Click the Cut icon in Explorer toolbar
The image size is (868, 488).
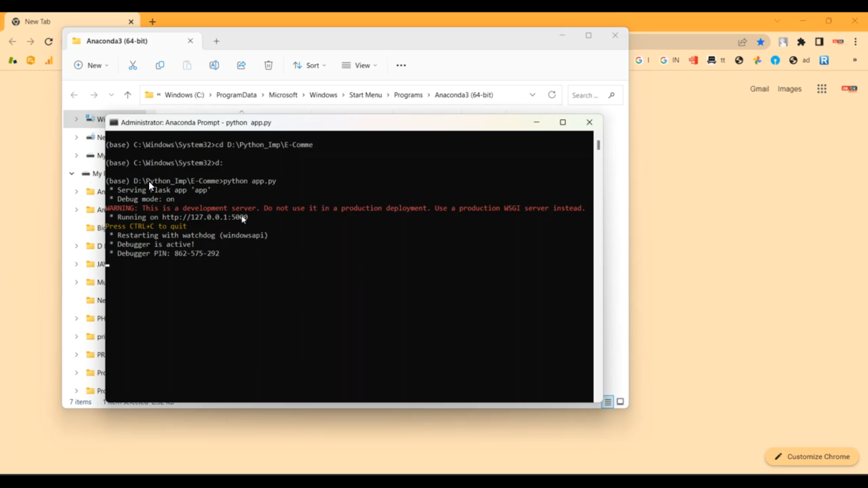133,65
